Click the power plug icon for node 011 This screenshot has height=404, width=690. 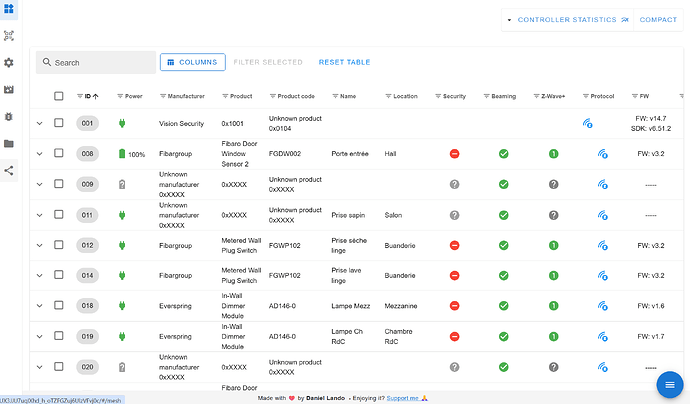122,215
